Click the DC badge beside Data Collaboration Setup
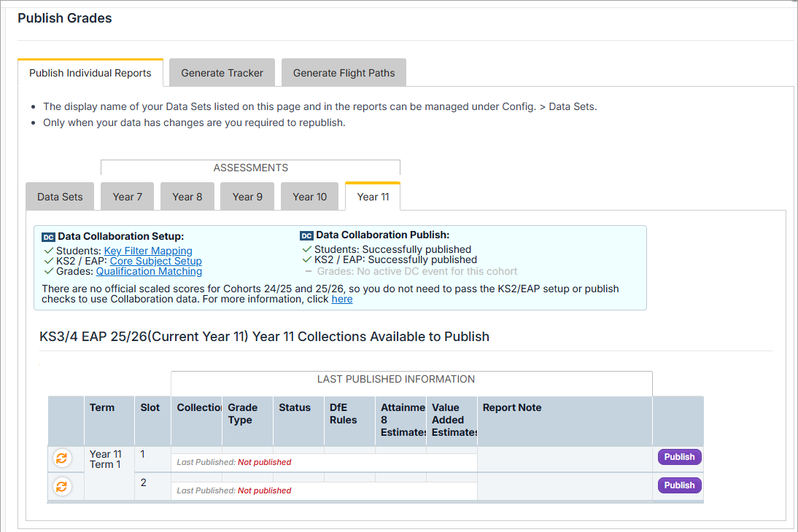Viewport: 798px width, 532px height. pyautogui.click(x=49, y=237)
